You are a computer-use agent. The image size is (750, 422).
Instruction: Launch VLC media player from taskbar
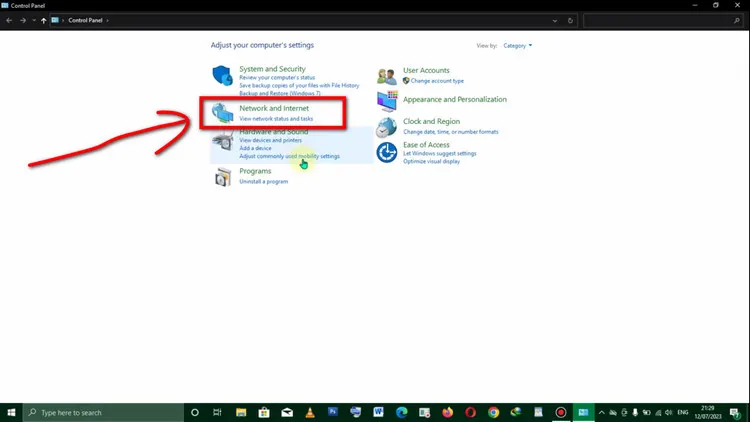click(310, 412)
